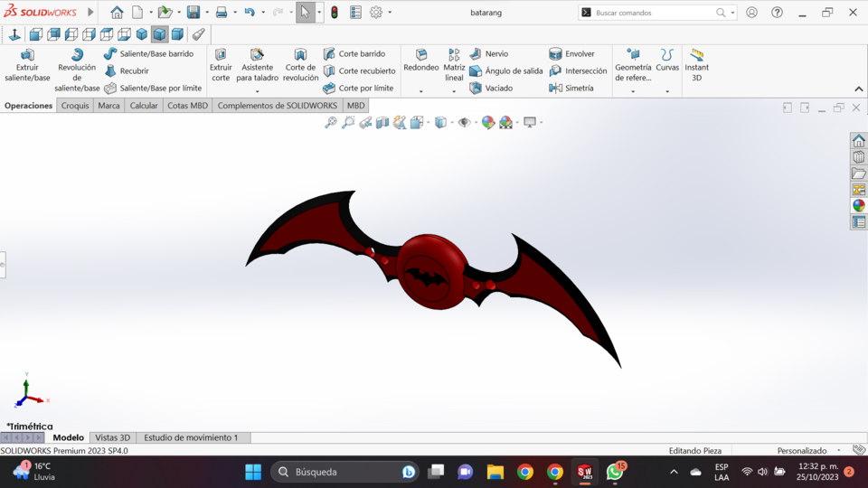The width and height of the screenshot is (868, 488).
Task: Select Zoom to area icon
Action: pyautogui.click(x=348, y=122)
